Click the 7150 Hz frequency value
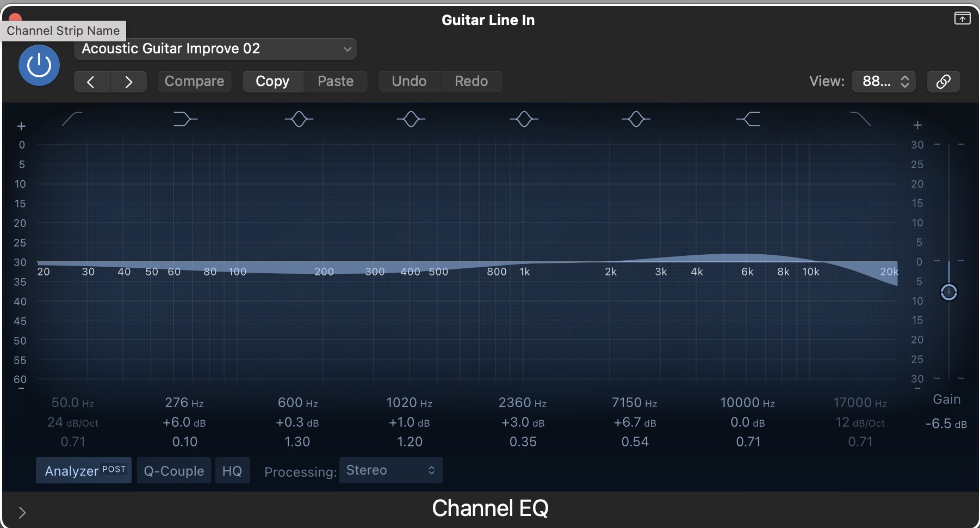Image resolution: width=980 pixels, height=528 pixels. point(635,403)
